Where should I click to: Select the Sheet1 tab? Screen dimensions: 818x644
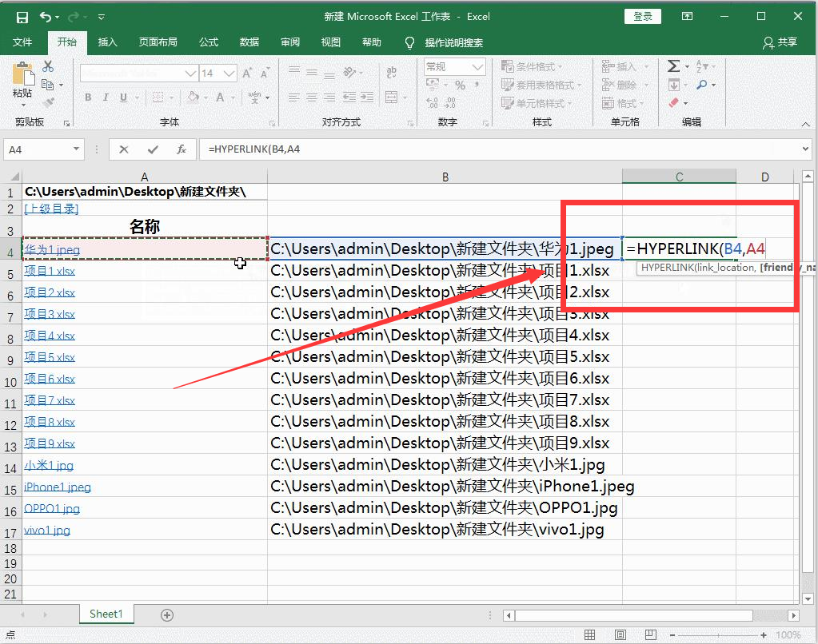tap(106, 614)
